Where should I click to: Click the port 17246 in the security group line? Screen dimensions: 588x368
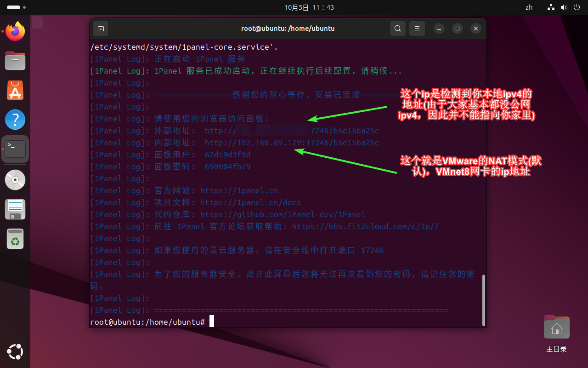click(x=372, y=250)
